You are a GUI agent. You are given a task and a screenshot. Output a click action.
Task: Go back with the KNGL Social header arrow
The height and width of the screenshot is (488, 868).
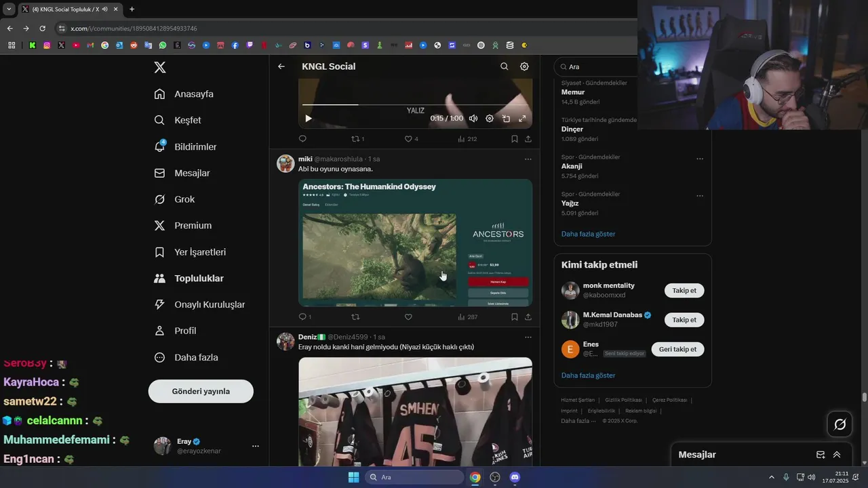281,66
